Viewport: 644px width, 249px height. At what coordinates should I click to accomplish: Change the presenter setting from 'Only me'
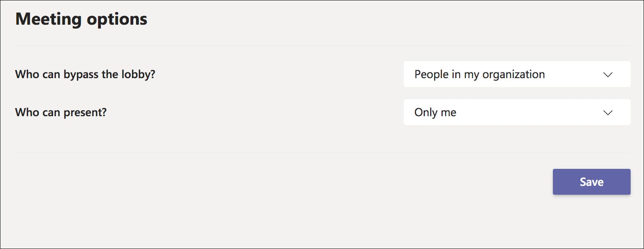pos(517,112)
